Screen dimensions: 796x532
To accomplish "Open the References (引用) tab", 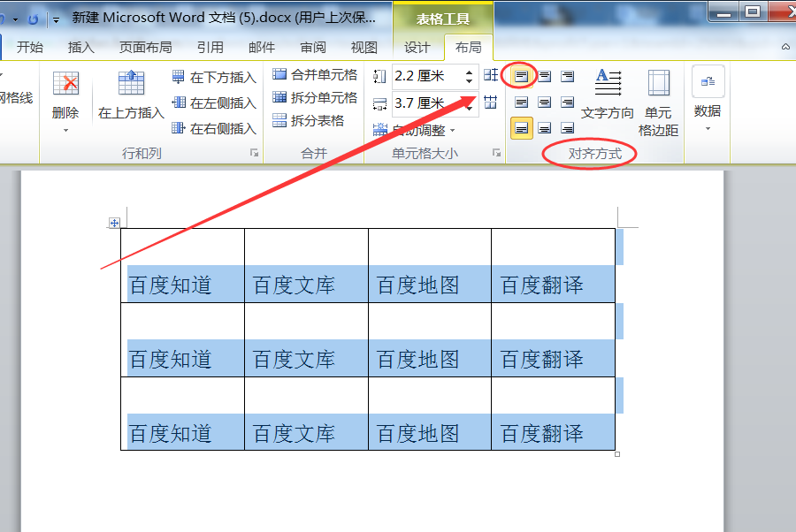I will point(210,47).
